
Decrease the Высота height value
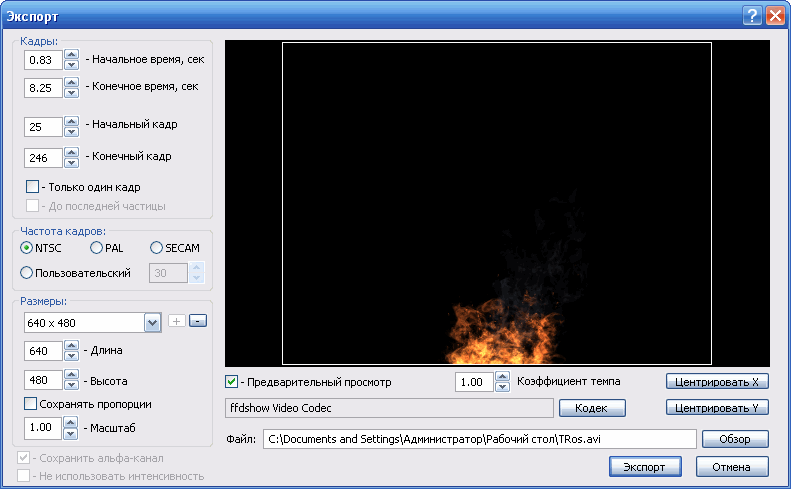pos(72,385)
